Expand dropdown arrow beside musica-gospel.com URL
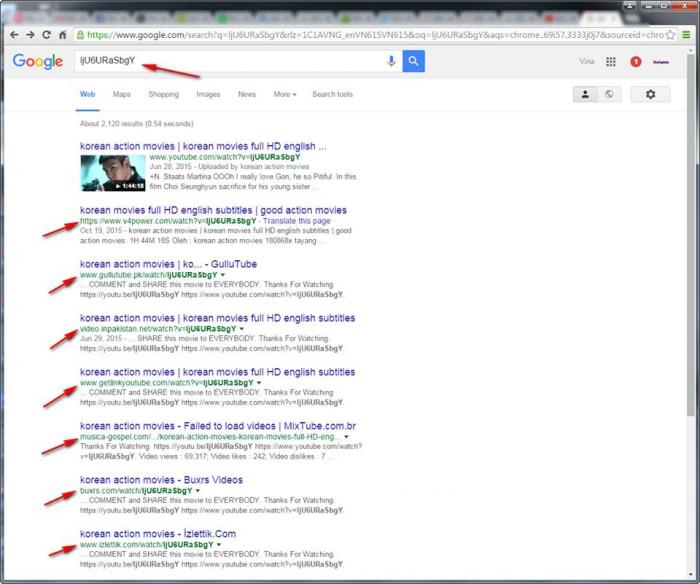The height and width of the screenshot is (584, 700). (346, 437)
